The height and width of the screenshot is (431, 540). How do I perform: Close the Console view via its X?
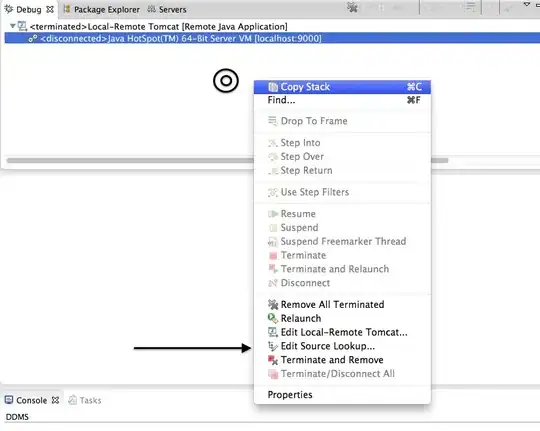[x=55, y=400]
